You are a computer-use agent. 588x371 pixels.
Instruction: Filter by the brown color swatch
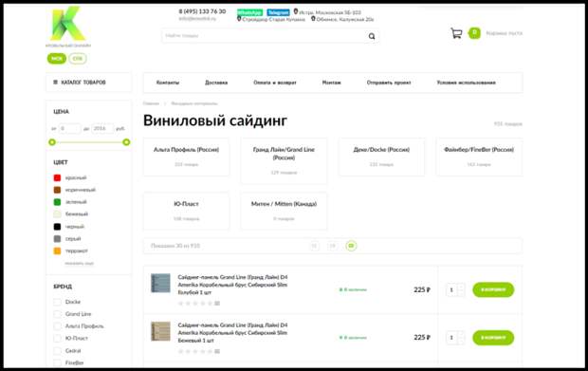(57, 190)
